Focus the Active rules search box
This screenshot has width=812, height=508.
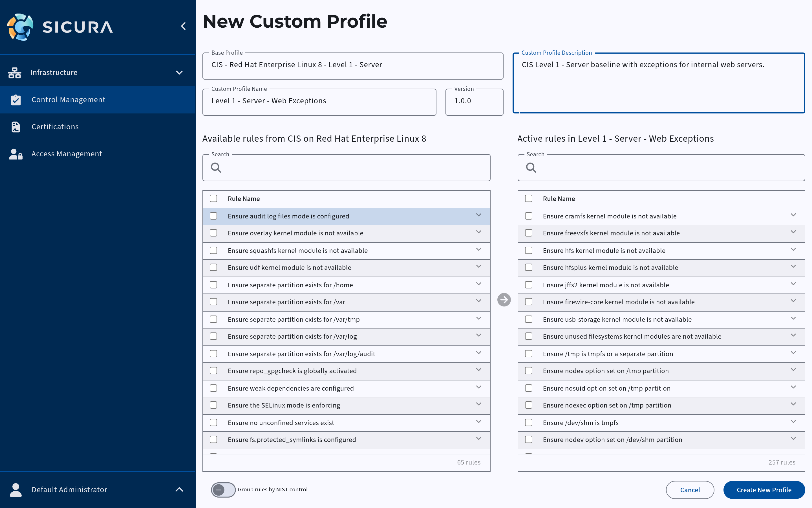tap(661, 168)
